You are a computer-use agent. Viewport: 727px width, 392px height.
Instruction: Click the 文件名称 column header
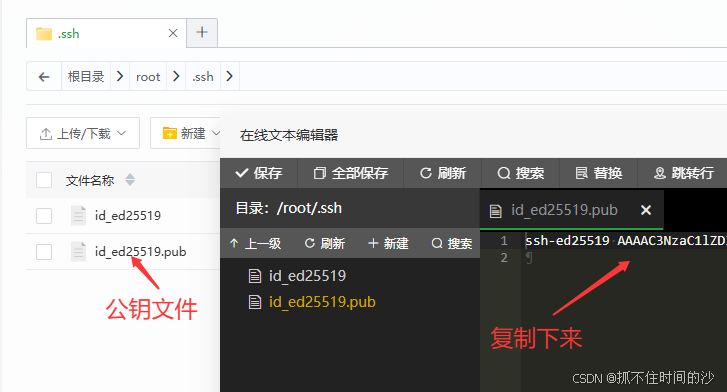[x=90, y=180]
